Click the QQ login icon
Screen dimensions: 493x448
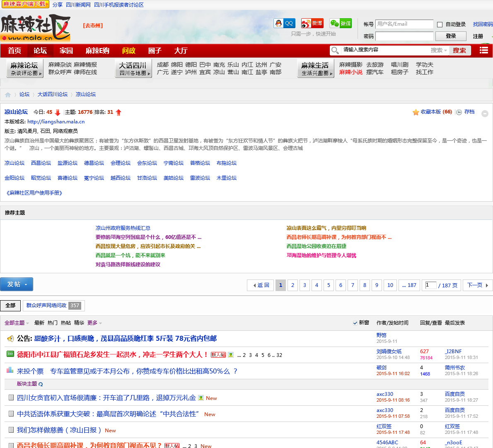coord(284,23)
